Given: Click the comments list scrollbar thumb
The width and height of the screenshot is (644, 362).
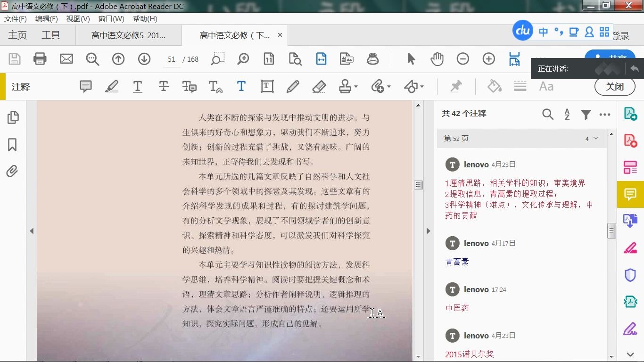Looking at the screenshot, I should 612,231.
